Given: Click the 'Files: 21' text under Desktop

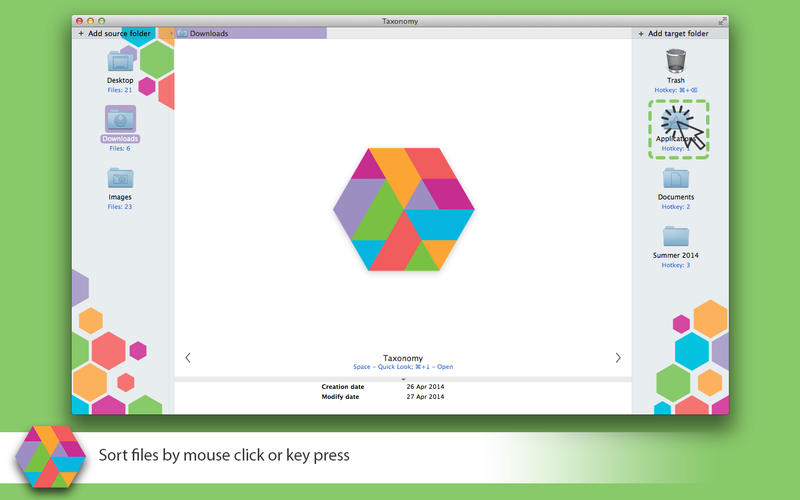Looking at the screenshot, I should pos(120,90).
